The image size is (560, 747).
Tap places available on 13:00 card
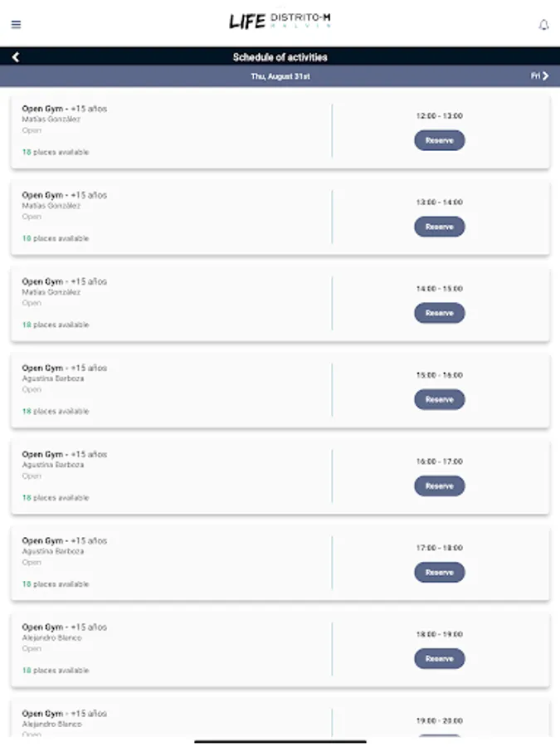click(56, 239)
